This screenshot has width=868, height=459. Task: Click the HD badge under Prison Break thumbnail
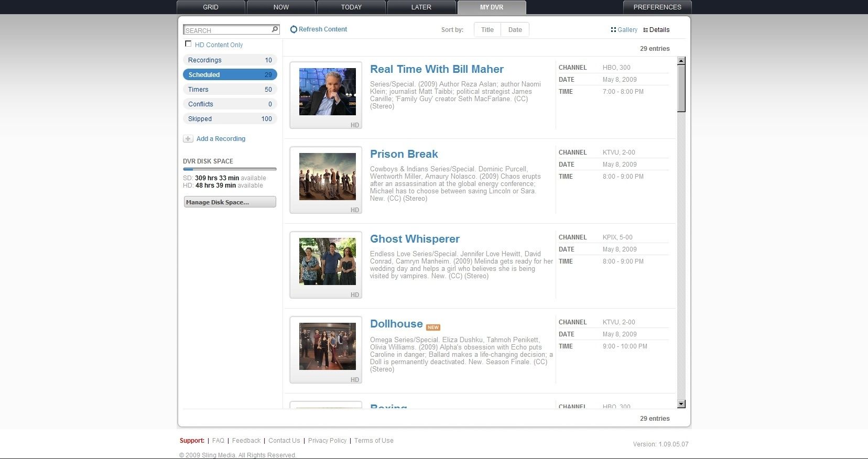[x=355, y=210]
